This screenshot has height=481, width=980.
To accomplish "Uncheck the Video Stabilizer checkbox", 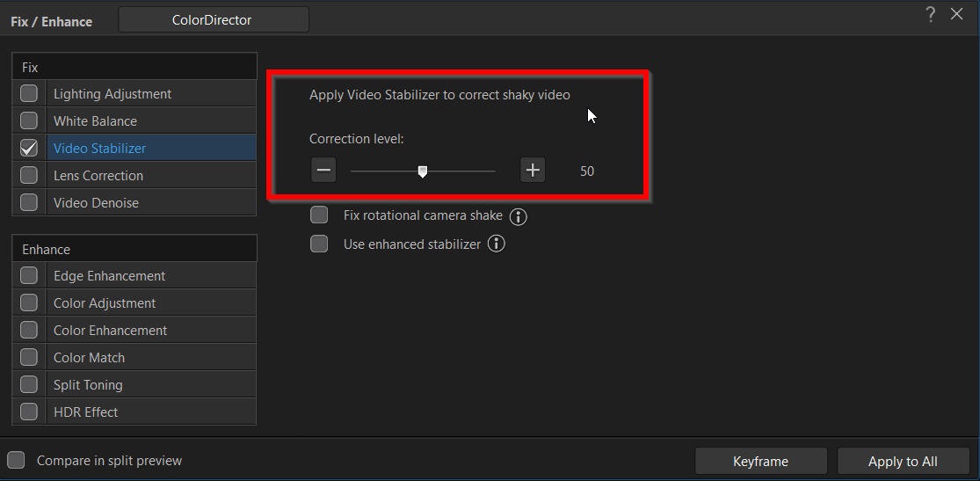I will coord(29,148).
